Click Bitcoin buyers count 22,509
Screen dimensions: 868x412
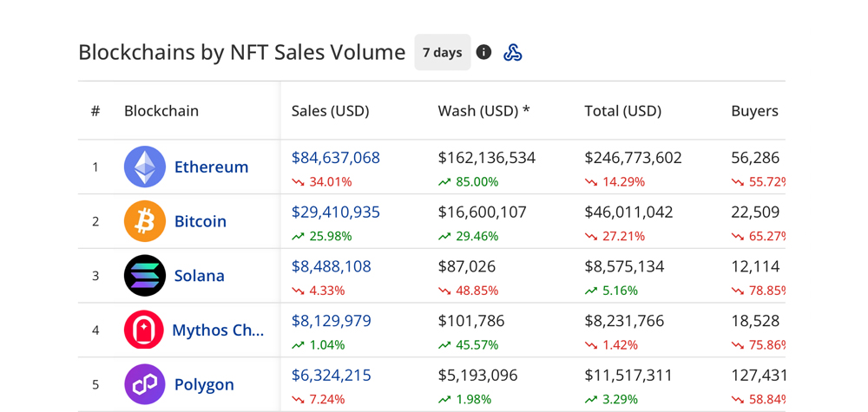pyautogui.click(x=756, y=213)
